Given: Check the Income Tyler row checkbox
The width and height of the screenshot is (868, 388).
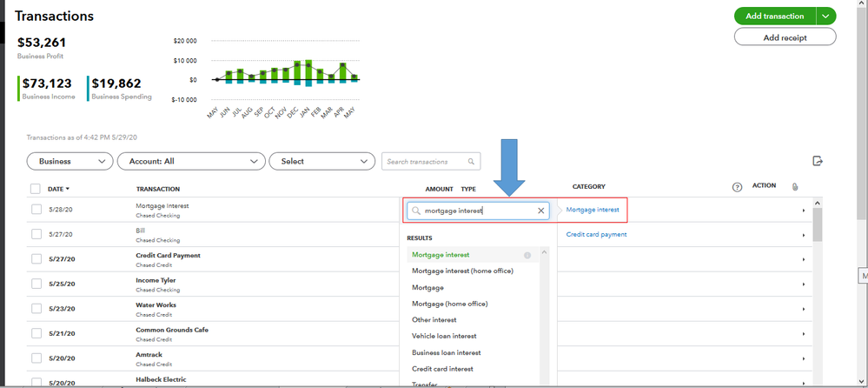Looking at the screenshot, I should click(x=36, y=284).
